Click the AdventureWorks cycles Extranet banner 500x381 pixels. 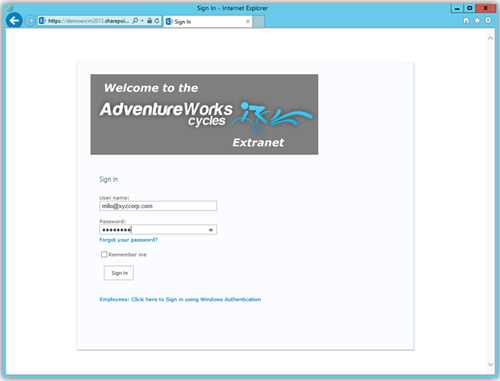[x=204, y=114]
